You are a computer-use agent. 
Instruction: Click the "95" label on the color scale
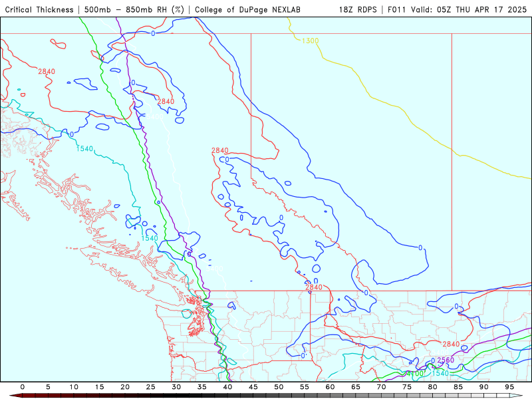509,387
